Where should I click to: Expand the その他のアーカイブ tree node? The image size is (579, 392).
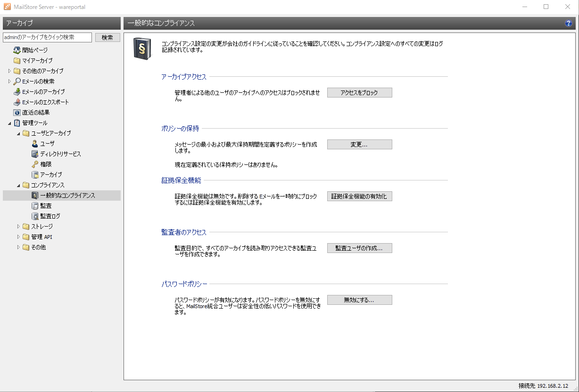(9, 71)
